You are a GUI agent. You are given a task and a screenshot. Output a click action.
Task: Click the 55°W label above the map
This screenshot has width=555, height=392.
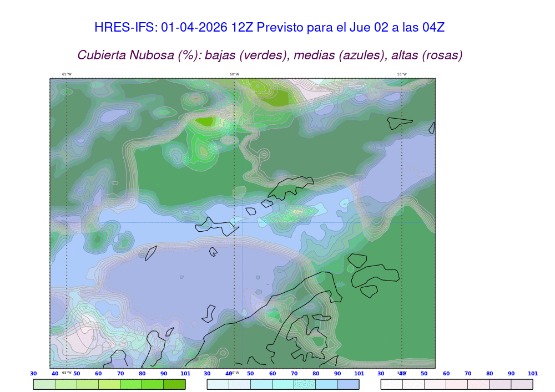point(402,74)
